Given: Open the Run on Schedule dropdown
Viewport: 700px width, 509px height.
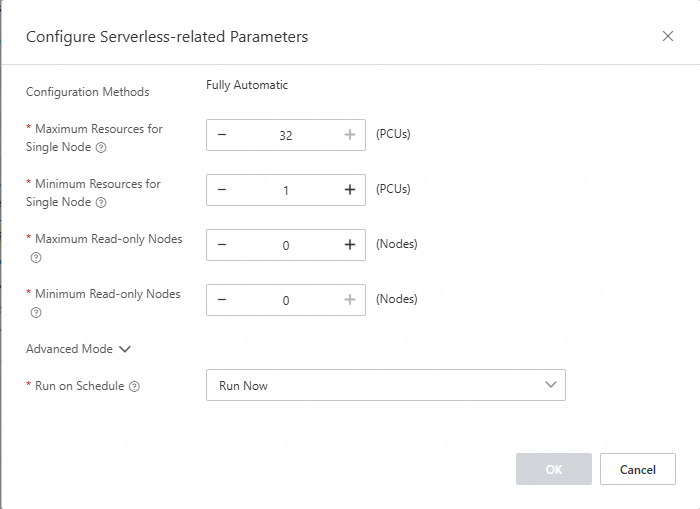Looking at the screenshot, I should coord(385,385).
